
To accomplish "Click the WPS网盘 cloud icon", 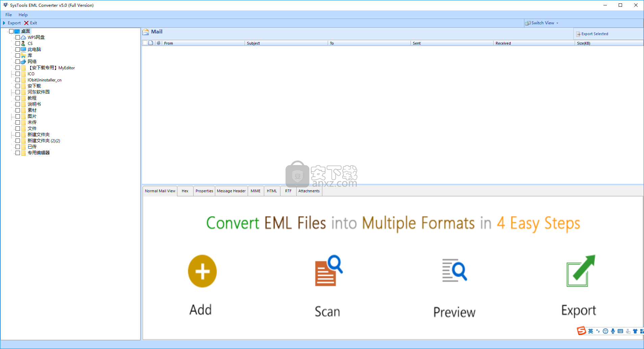I will pos(23,38).
